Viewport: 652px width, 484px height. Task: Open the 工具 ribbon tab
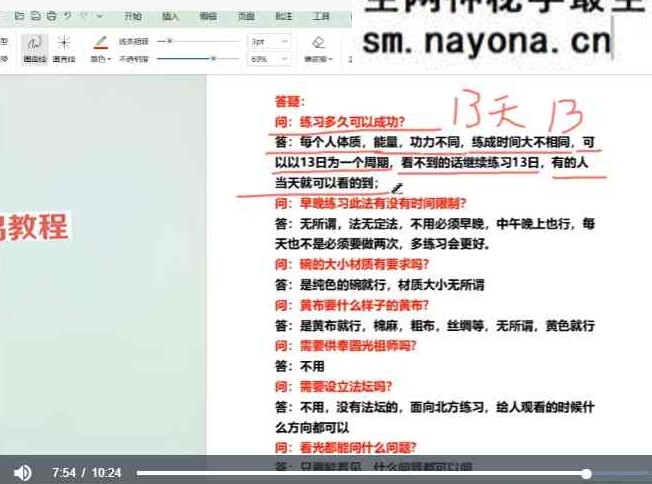click(321, 16)
